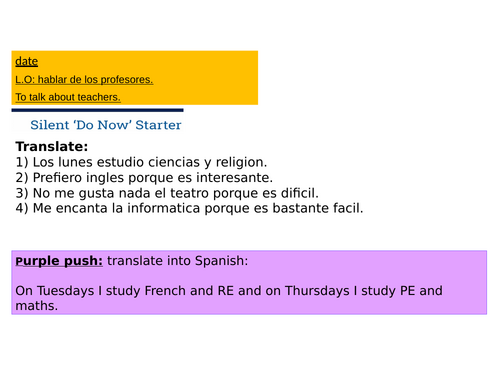Screen dimensions: 500x375
Task: Select the 'Silent Do Now Starter' heading
Action: coord(106,125)
